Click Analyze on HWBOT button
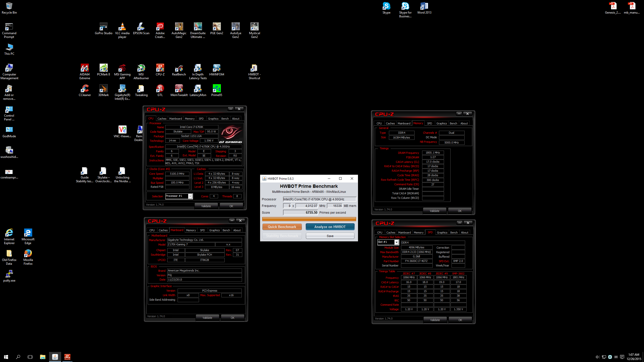 tap(330, 227)
